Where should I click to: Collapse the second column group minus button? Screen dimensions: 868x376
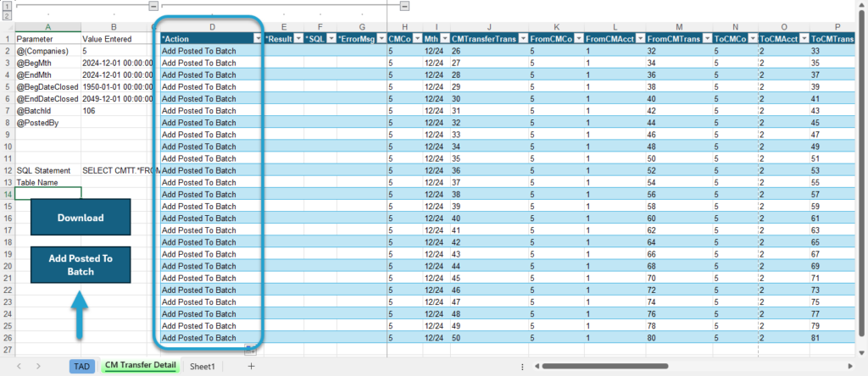(x=404, y=6)
